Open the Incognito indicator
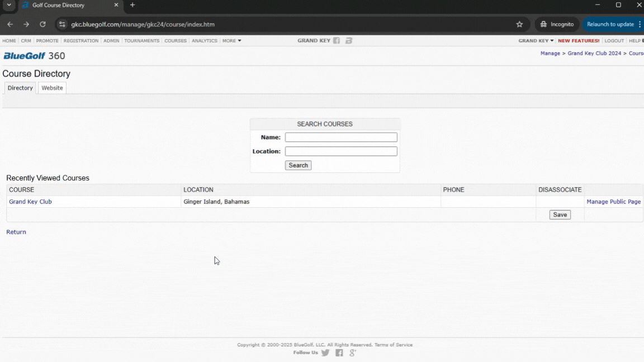 [557, 24]
